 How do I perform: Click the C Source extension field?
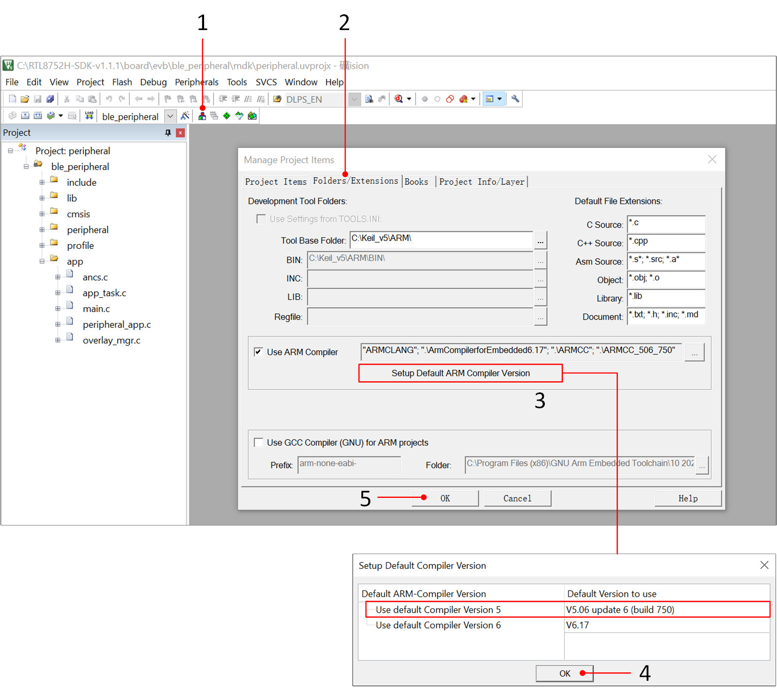tap(666, 224)
